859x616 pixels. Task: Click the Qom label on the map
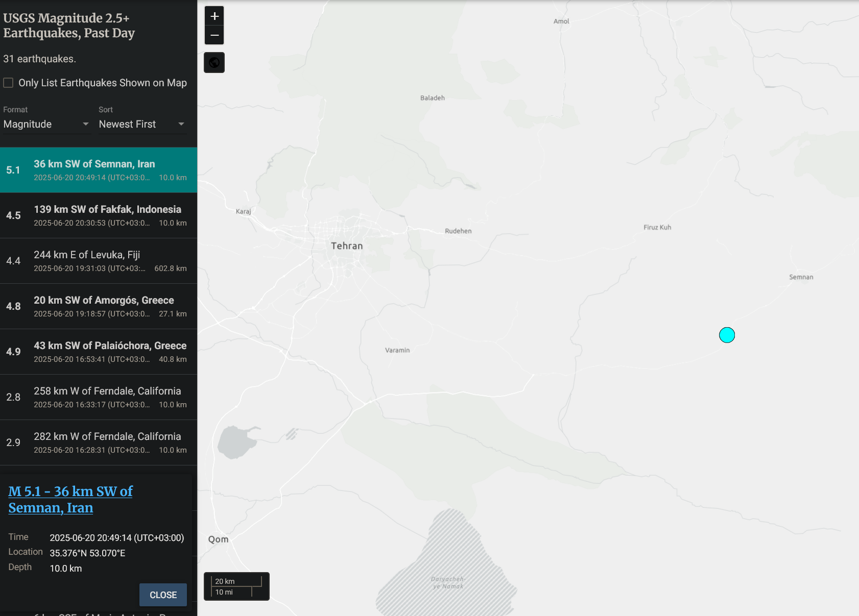(x=218, y=539)
